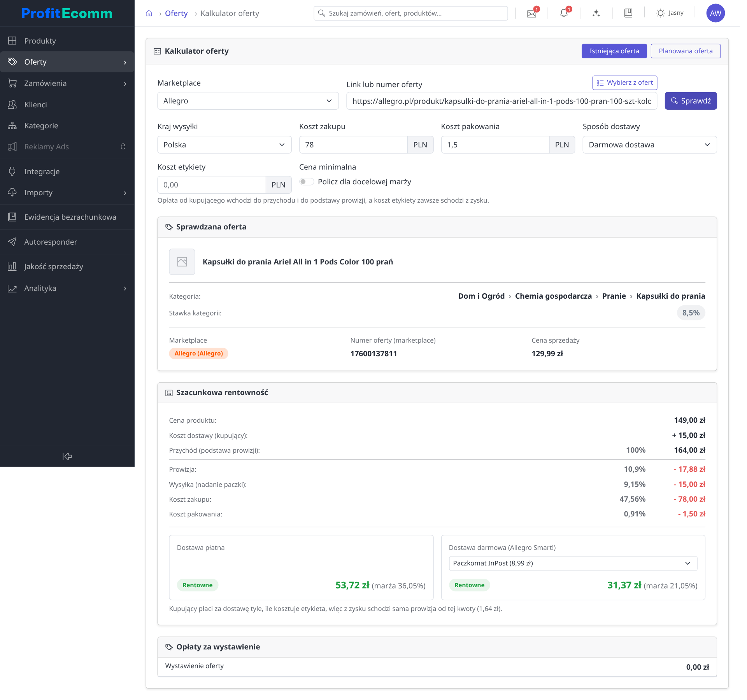This screenshot has width=747, height=700.
Task: Click the offer link input field
Action: [502, 101]
